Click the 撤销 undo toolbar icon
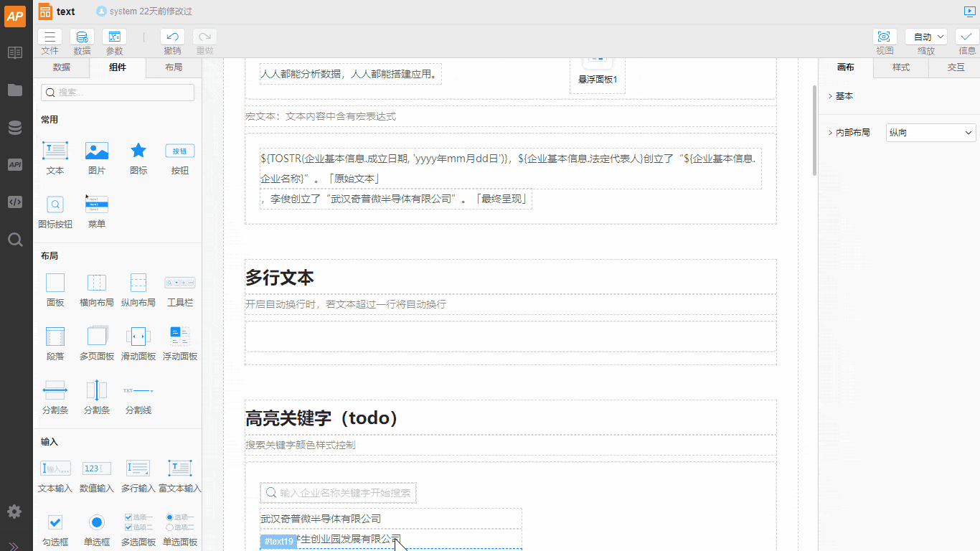Image resolution: width=980 pixels, height=551 pixels. coord(172,37)
